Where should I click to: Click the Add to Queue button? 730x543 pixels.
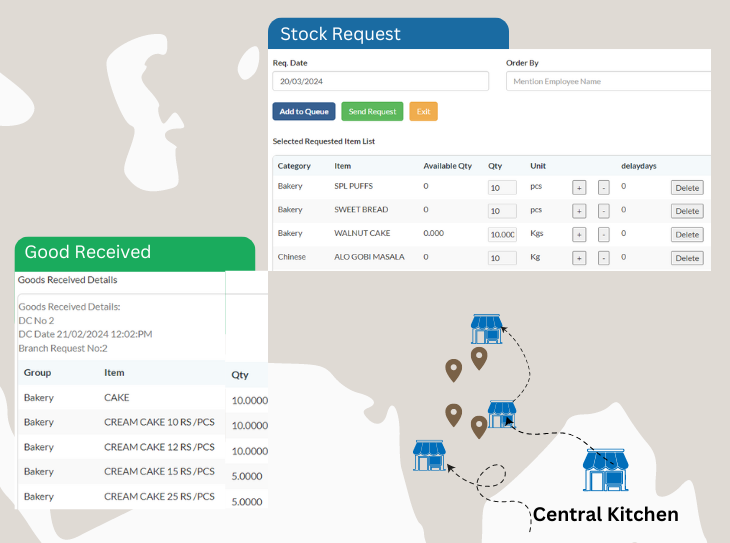point(304,111)
